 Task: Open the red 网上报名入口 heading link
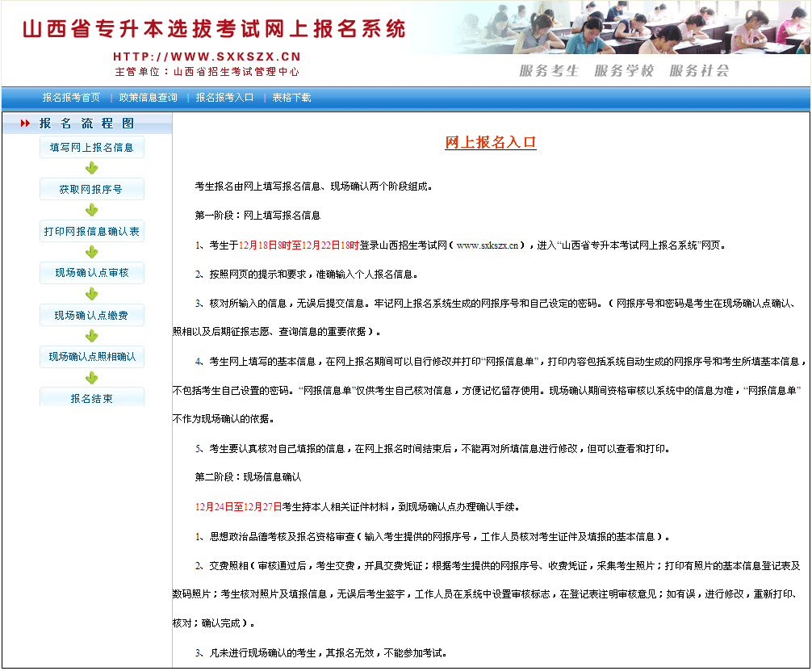tap(491, 143)
